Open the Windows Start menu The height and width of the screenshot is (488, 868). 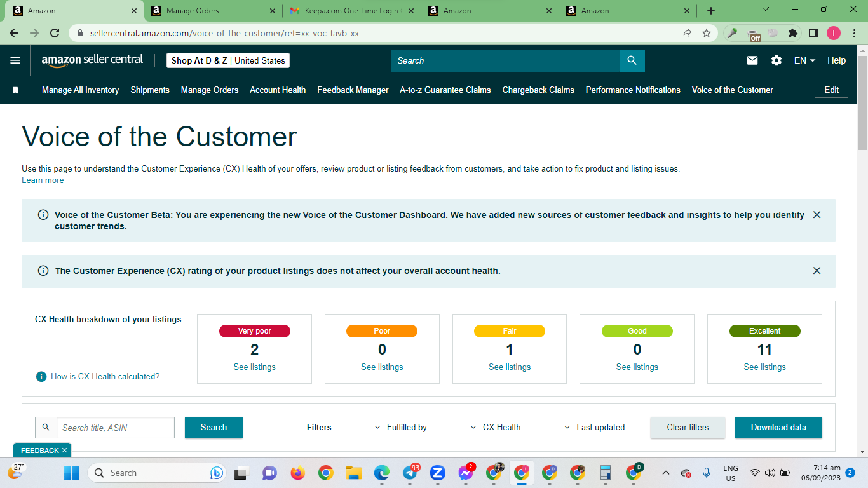(71, 473)
